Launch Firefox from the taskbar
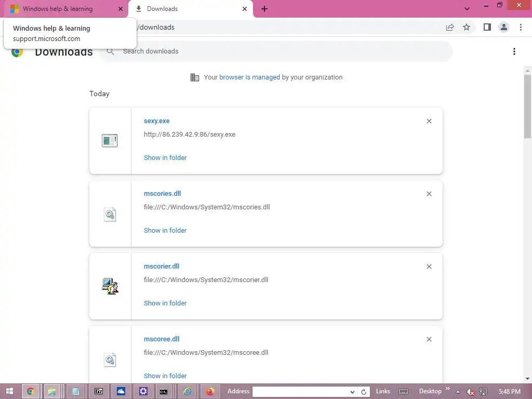The image size is (532, 399). coord(210,391)
